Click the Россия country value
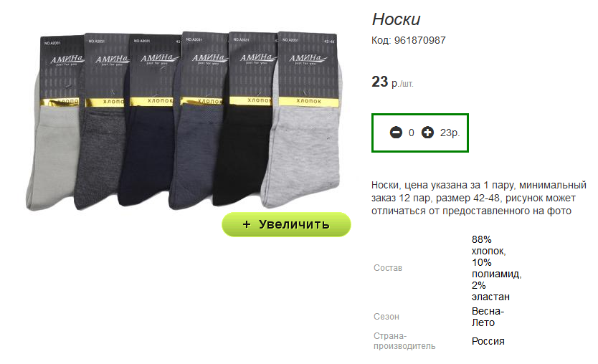 (488, 341)
